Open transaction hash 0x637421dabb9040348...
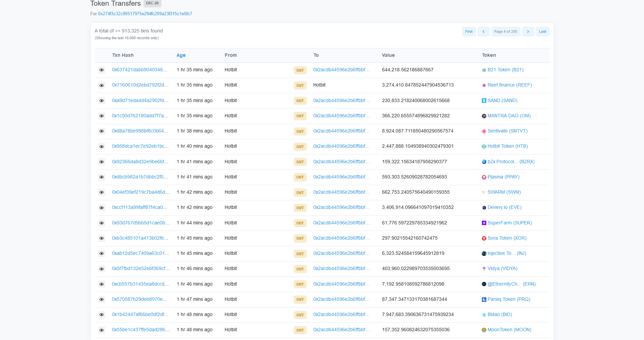The width and height of the screenshot is (644, 340). coord(139,70)
